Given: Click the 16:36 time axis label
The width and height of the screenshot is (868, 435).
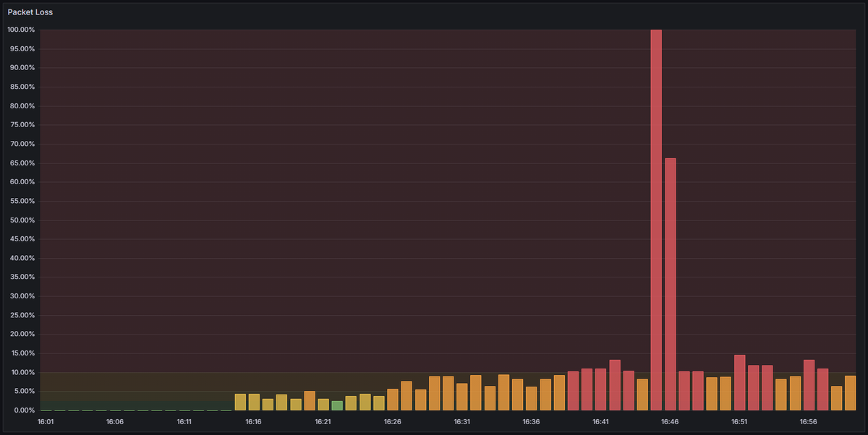Looking at the screenshot, I should coord(532,421).
